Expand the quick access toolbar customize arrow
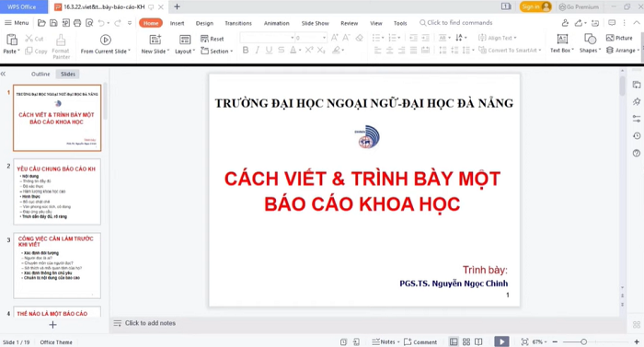The image size is (644, 347). (130, 23)
